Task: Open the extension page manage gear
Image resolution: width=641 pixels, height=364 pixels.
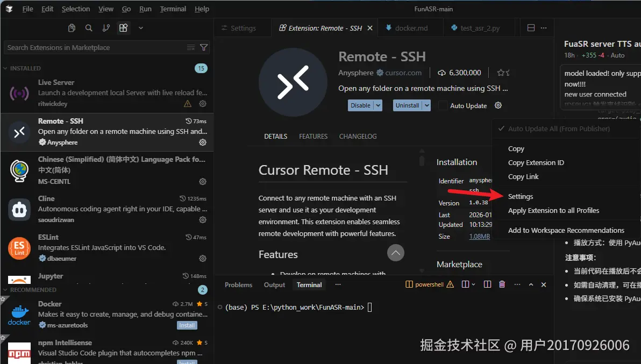Action: pos(498,105)
